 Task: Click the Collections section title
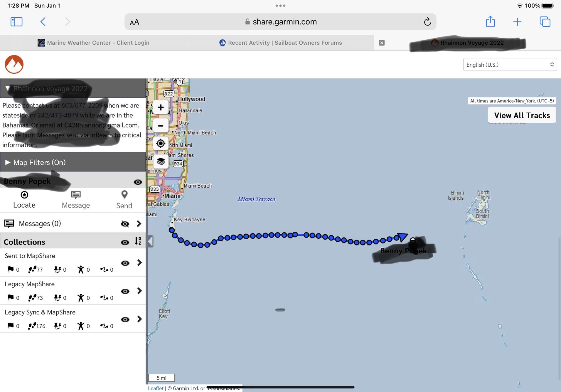click(24, 242)
